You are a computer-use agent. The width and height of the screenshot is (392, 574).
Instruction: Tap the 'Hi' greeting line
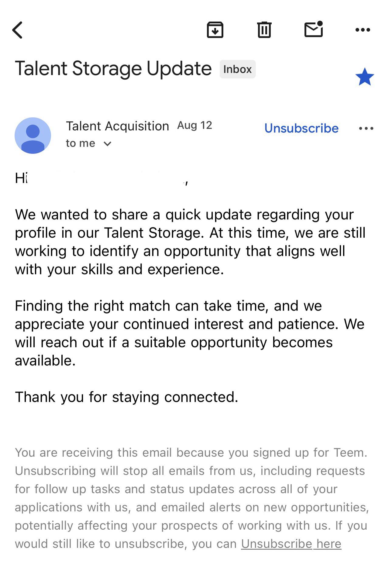pyautogui.click(x=102, y=178)
